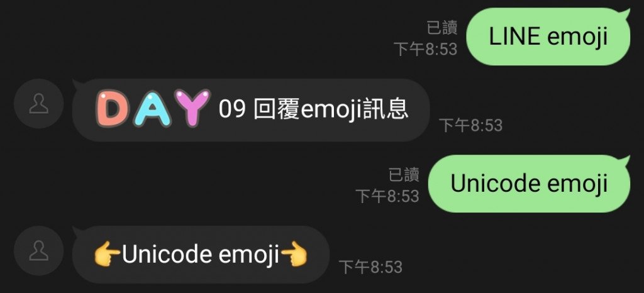Click timestamp 下午8:53 beside LINE emoji bubble
Image resolution: width=644 pixels, height=293 pixels.
point(426,49)
